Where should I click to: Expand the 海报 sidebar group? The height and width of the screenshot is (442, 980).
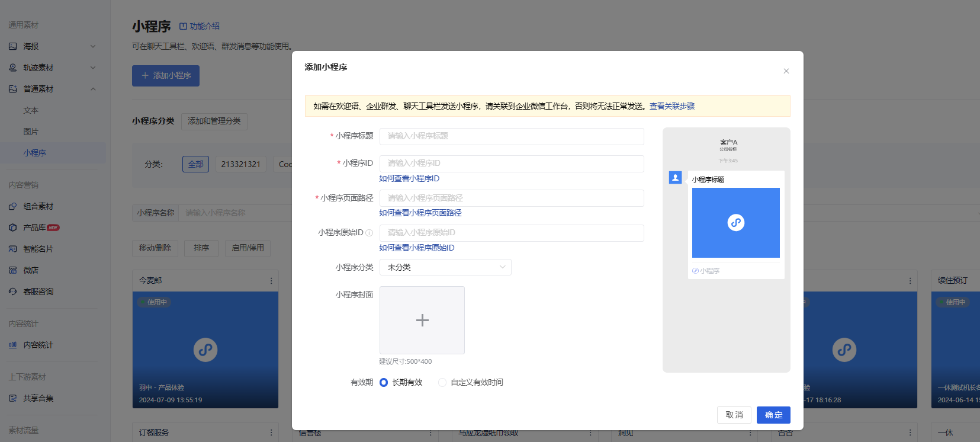(93, 46)
